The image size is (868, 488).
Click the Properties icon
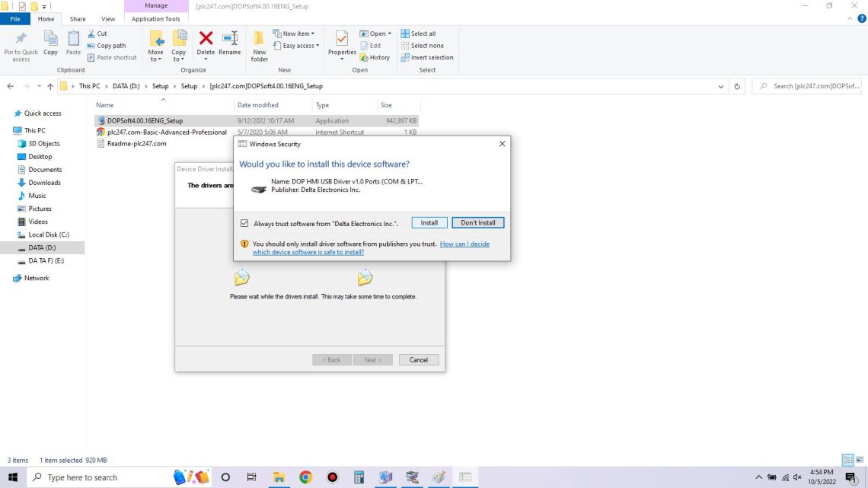[x=342, y=38]
